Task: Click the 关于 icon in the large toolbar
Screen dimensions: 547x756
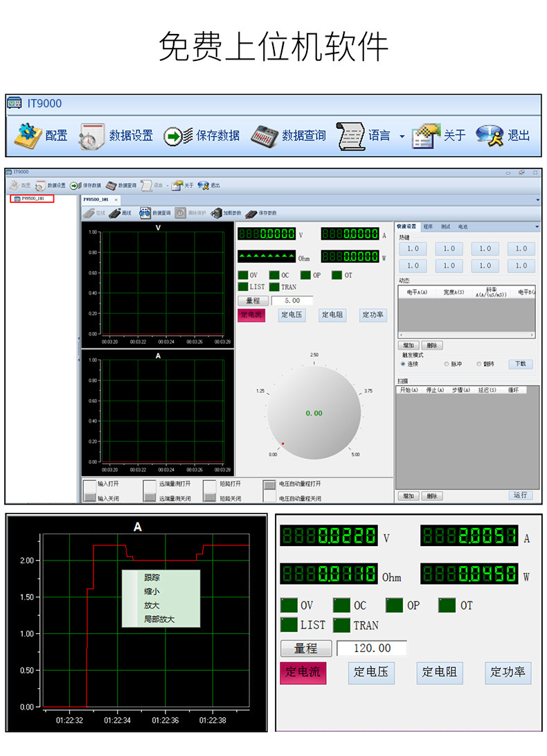Action: click(426, 136)
